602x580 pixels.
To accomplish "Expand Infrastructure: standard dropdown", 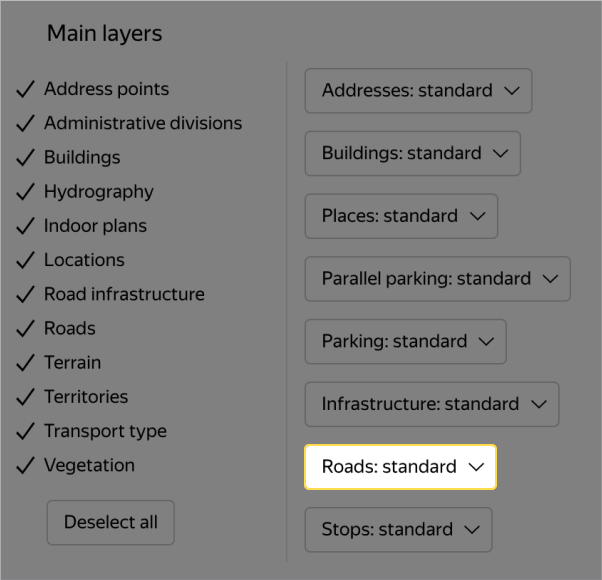I will click(x=432, y=404).
